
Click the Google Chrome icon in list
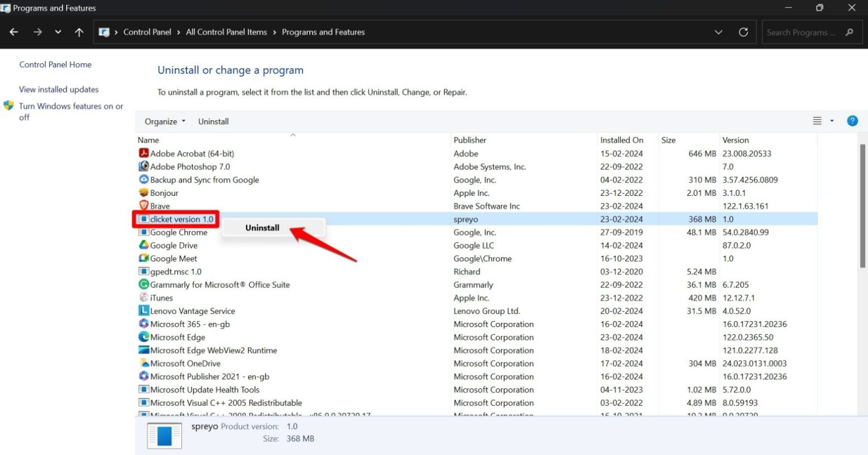point(144,232)
